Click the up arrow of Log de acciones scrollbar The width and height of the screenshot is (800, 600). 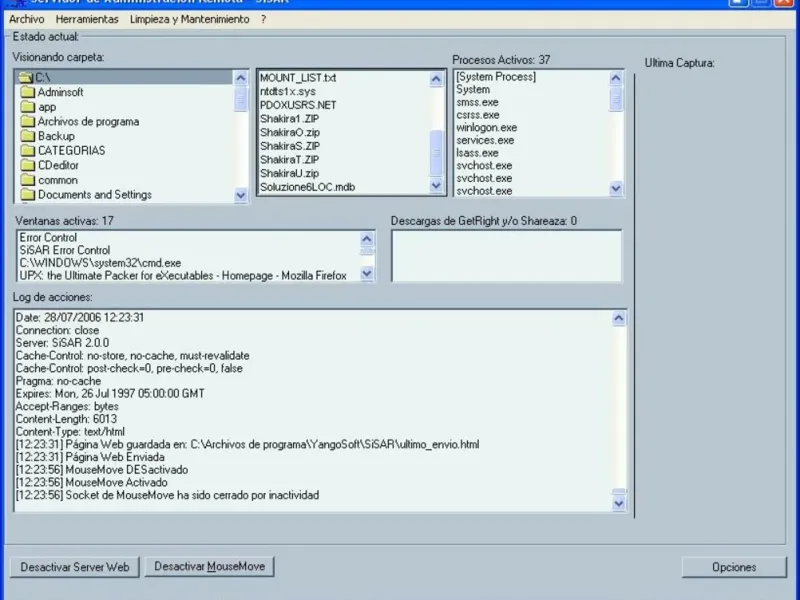(618, 318)
